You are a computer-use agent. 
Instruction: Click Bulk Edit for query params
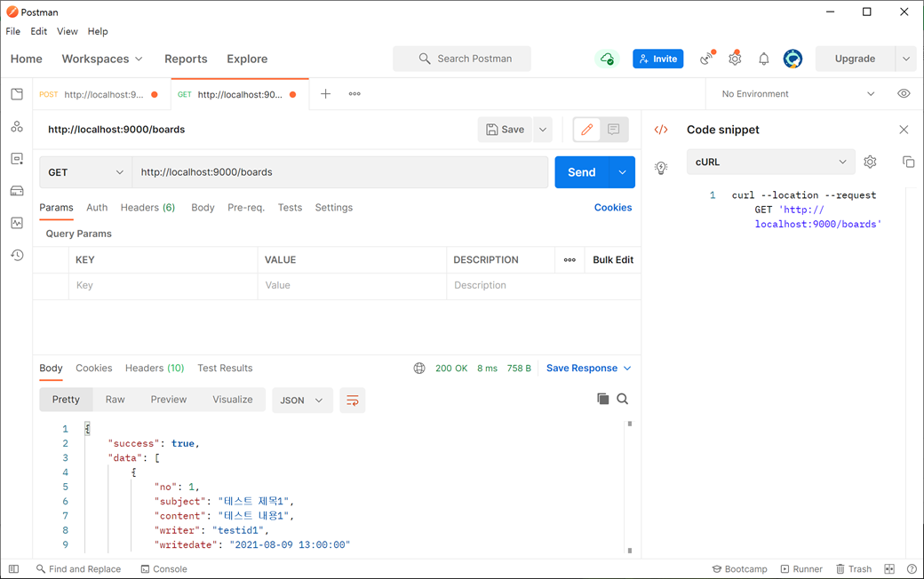[x=613, y=260]
